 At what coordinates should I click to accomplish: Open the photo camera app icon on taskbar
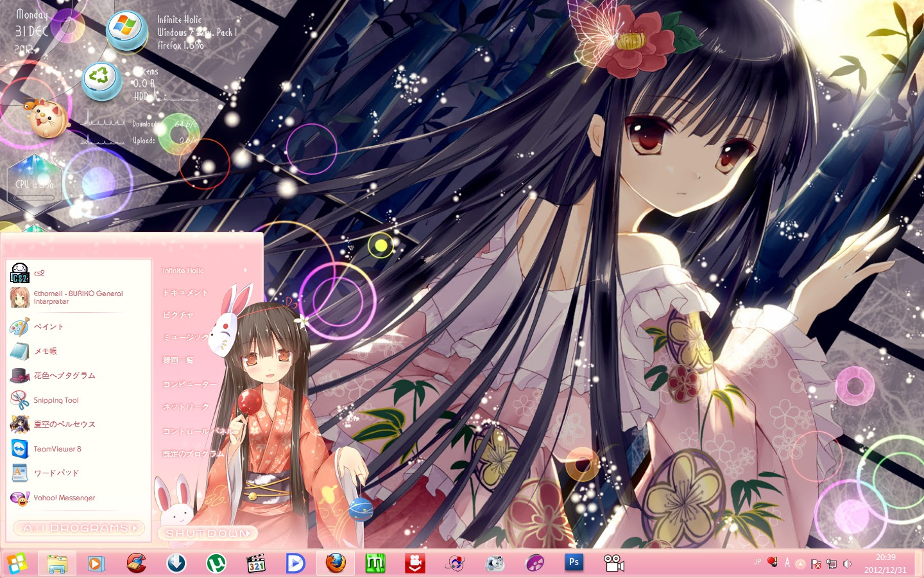point(495,564)
